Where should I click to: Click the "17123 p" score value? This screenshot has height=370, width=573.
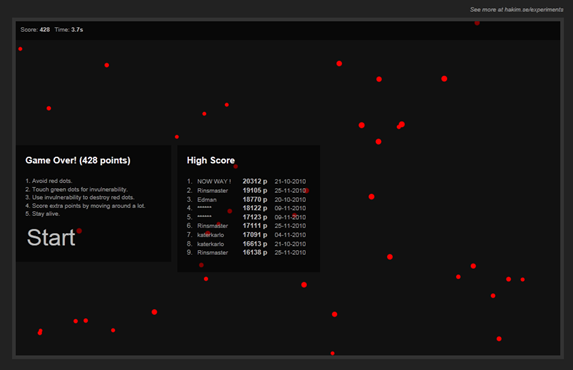coord(255,217)
